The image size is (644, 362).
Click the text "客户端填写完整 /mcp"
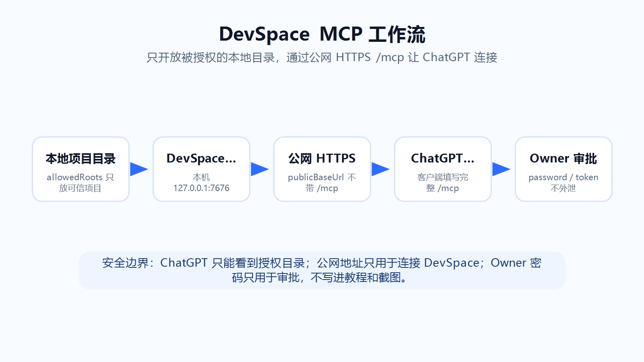443,183
